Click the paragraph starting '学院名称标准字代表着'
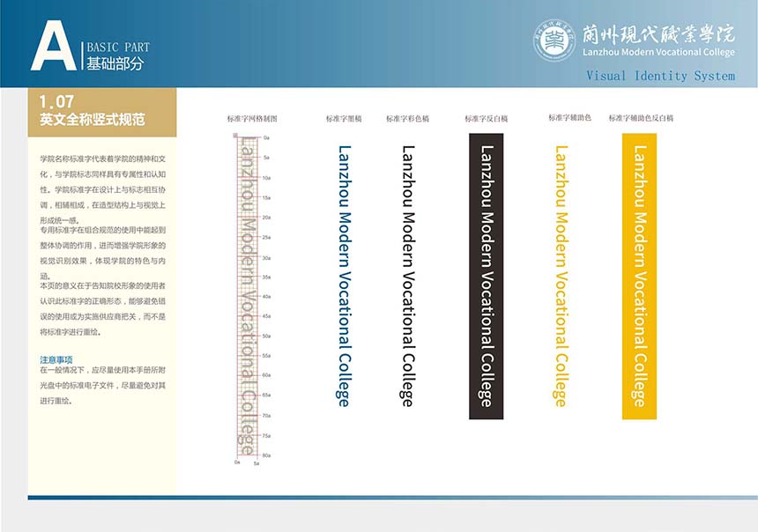758x532 pixels. point(102,189)
